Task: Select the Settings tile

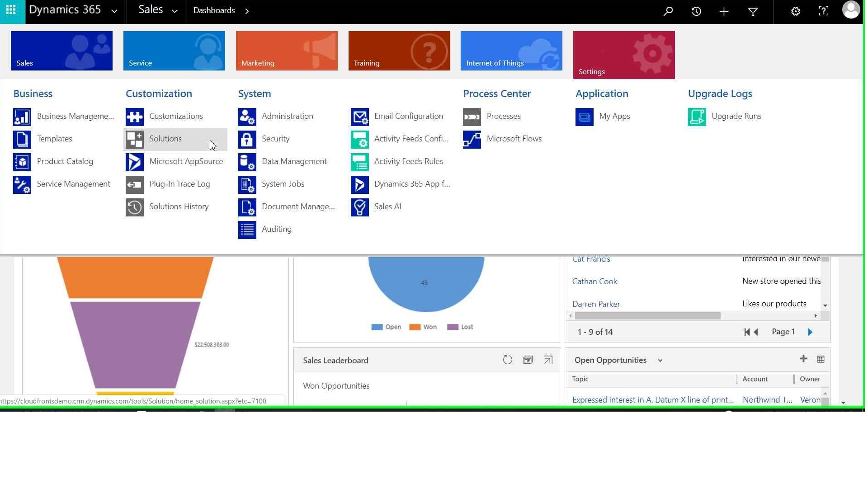Action: (623, 55)
